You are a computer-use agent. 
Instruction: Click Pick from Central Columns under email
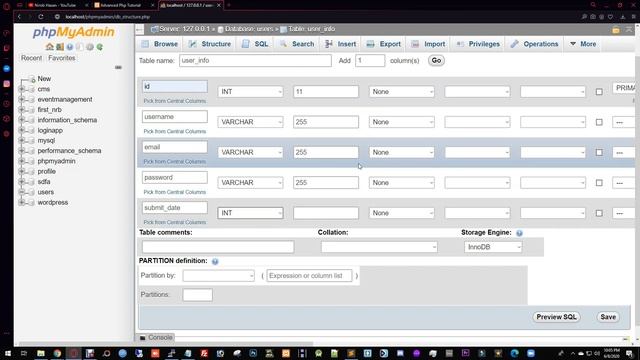[175, 162]
